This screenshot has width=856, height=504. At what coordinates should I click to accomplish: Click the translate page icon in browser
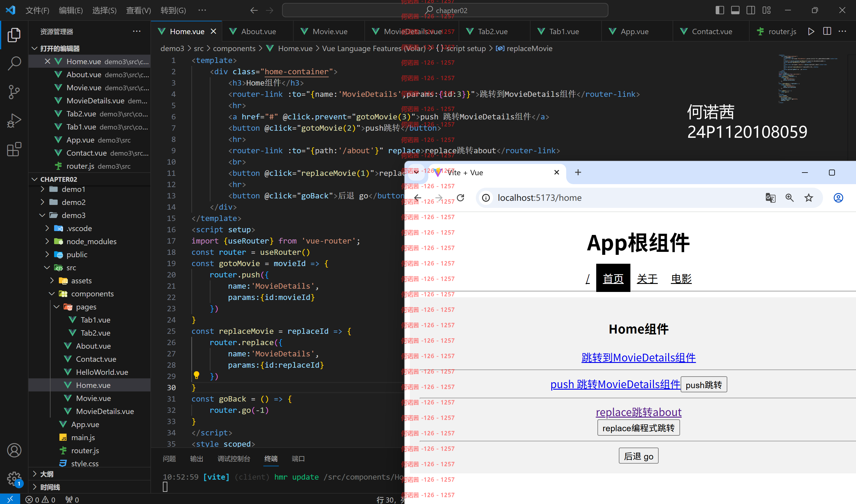[770, 198]
